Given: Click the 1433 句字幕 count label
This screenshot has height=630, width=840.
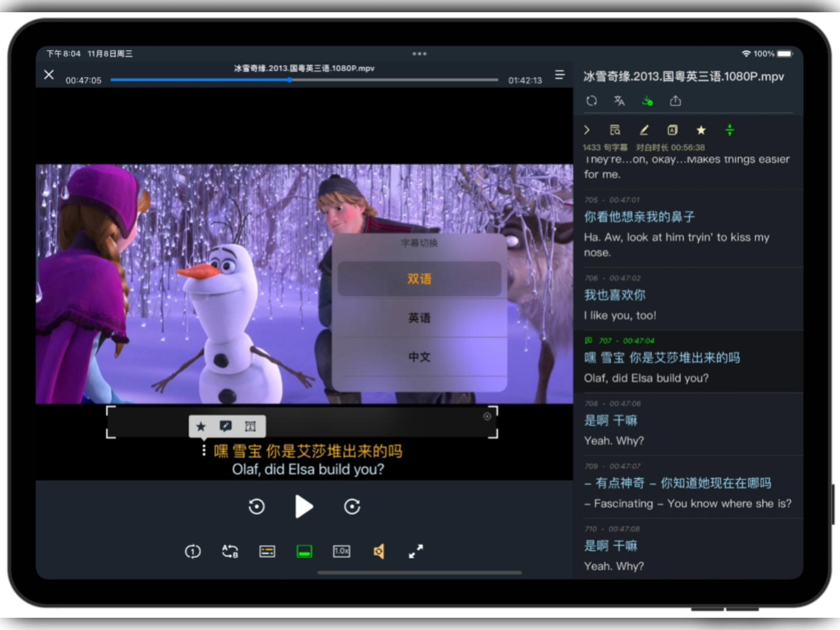Looking at the screenshot, I should click(605, 148).
